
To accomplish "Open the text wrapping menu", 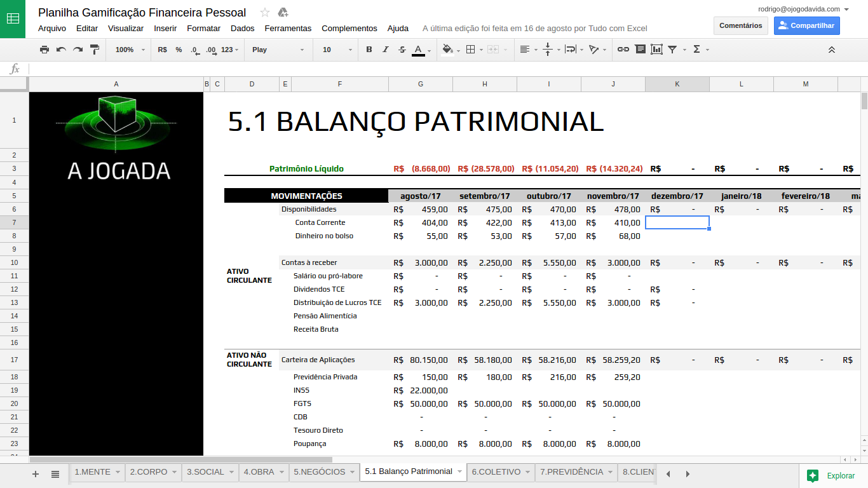I will (x=571, y=50).
